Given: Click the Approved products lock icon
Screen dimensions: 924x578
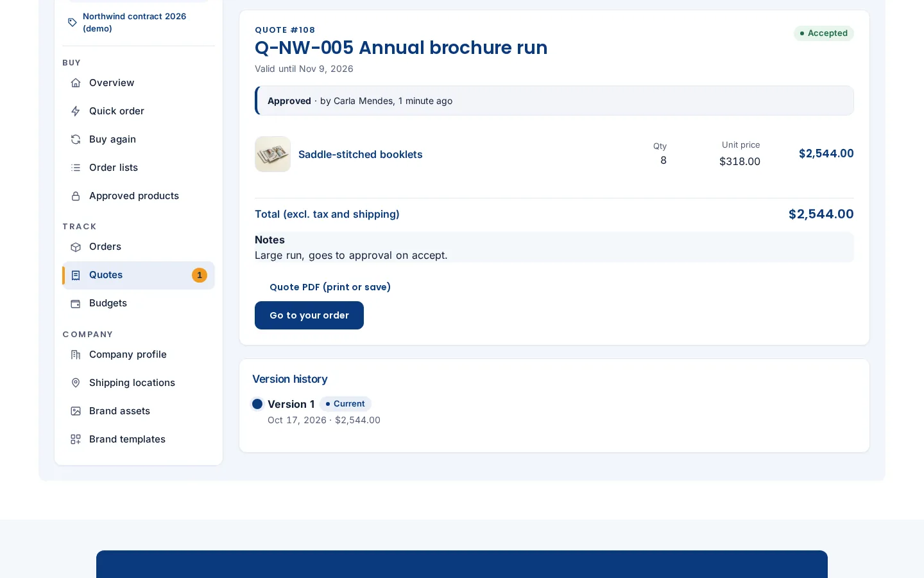Looking at the screenshot, I should [x=76, y=196].
